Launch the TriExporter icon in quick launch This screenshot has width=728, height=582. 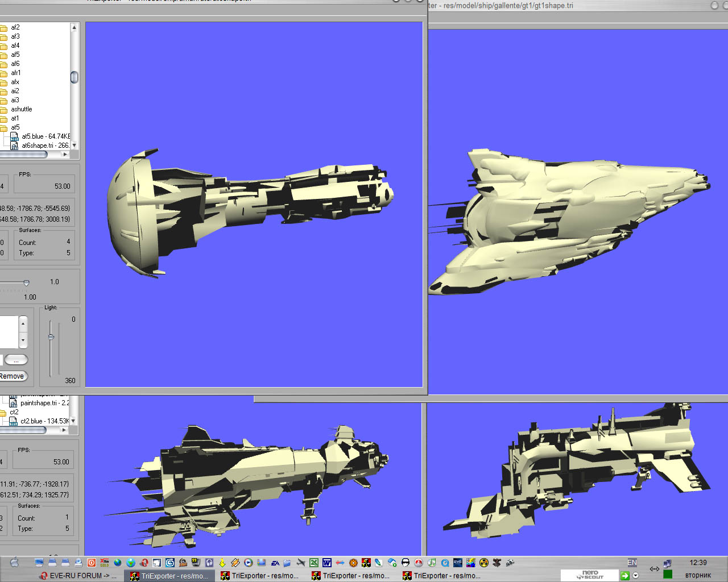(x=366, y=563)
